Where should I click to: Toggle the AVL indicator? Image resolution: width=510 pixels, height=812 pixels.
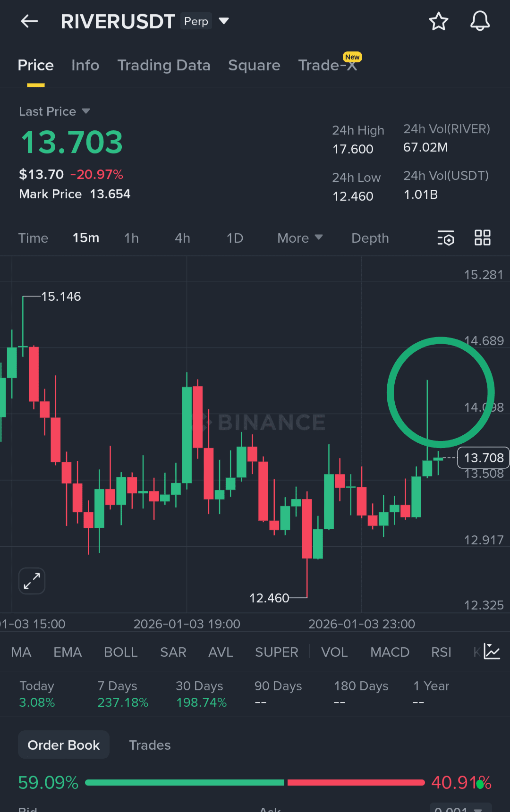221,652
